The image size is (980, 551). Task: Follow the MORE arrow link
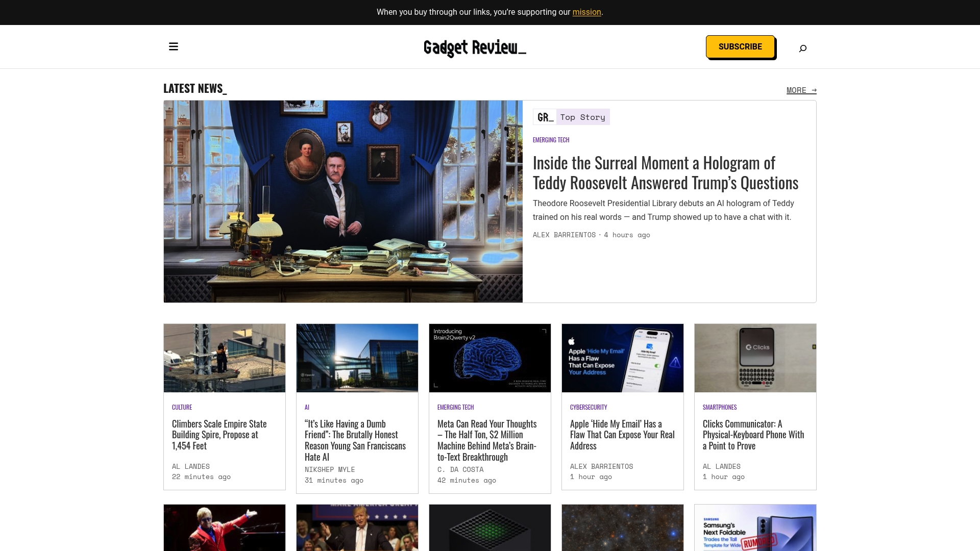tap(801, 90)
